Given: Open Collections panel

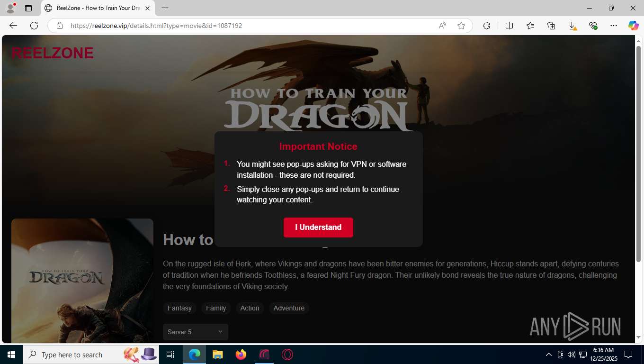Looking at the screenshot, I should click(x=551, y=26).
